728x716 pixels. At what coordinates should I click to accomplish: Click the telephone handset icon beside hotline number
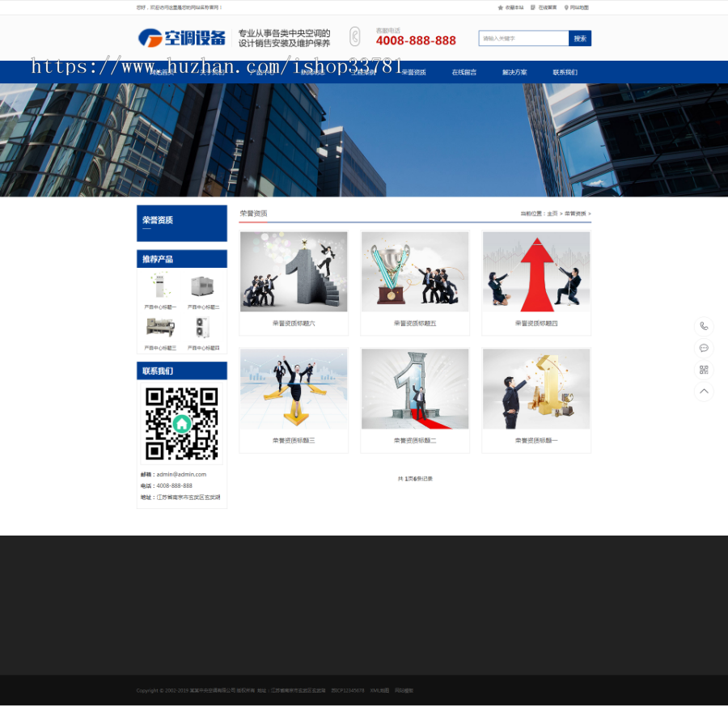pyautogui.click(x=355, y=36)
